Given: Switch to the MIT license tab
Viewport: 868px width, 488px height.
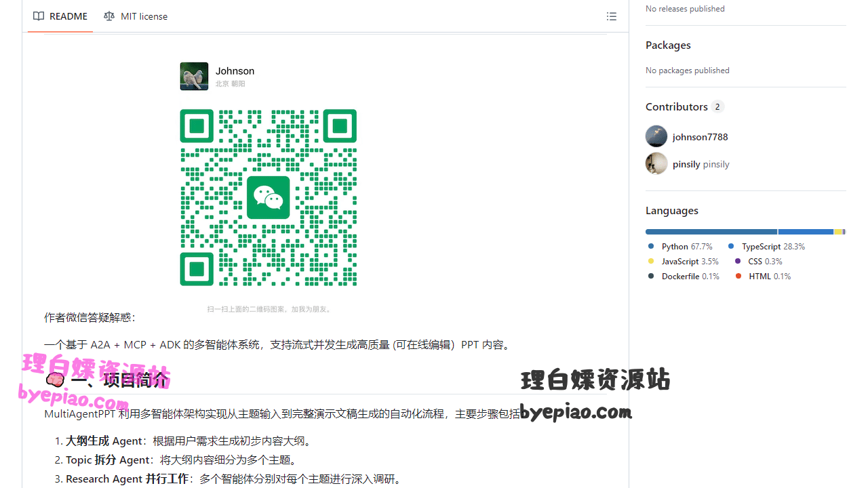Looking at the screenshot, I should click(x=136, y=16).
